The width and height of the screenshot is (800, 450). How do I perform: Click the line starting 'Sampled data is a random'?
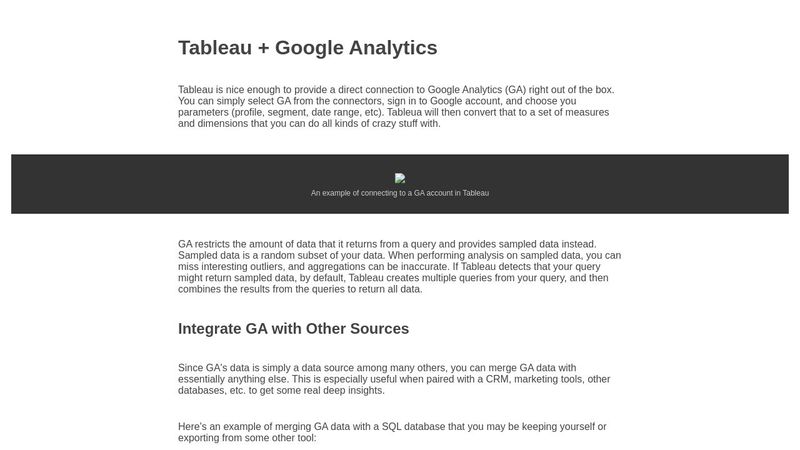pos(399,255)
